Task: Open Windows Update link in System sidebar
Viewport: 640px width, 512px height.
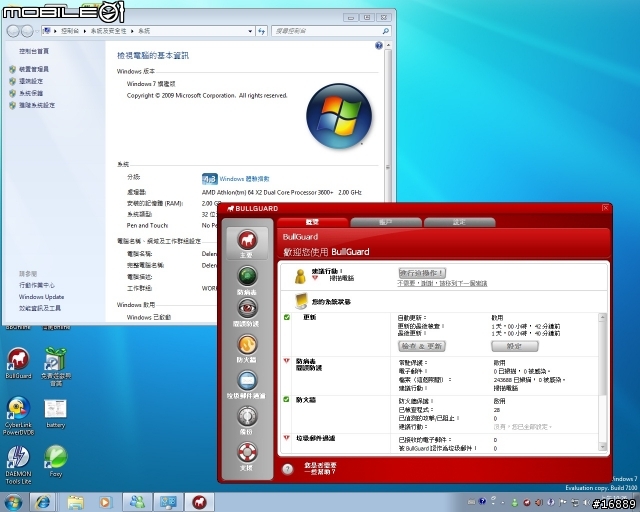Action: point(41,297)
